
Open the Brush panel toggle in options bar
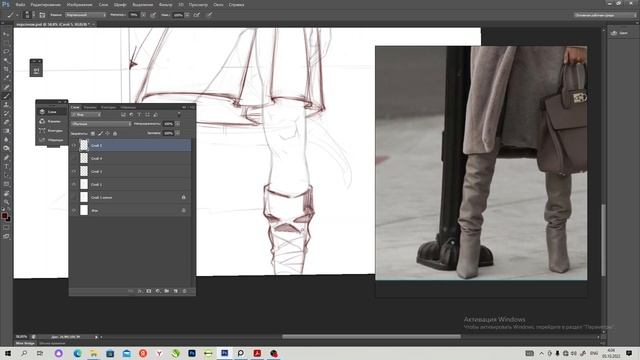click(42, 15)
